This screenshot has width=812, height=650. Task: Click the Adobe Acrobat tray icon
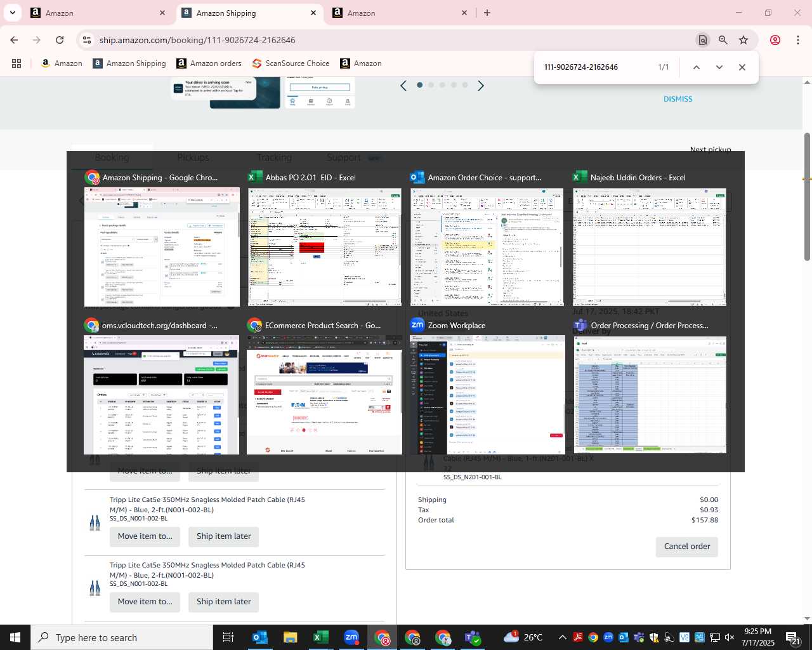[x=578, y=637]
